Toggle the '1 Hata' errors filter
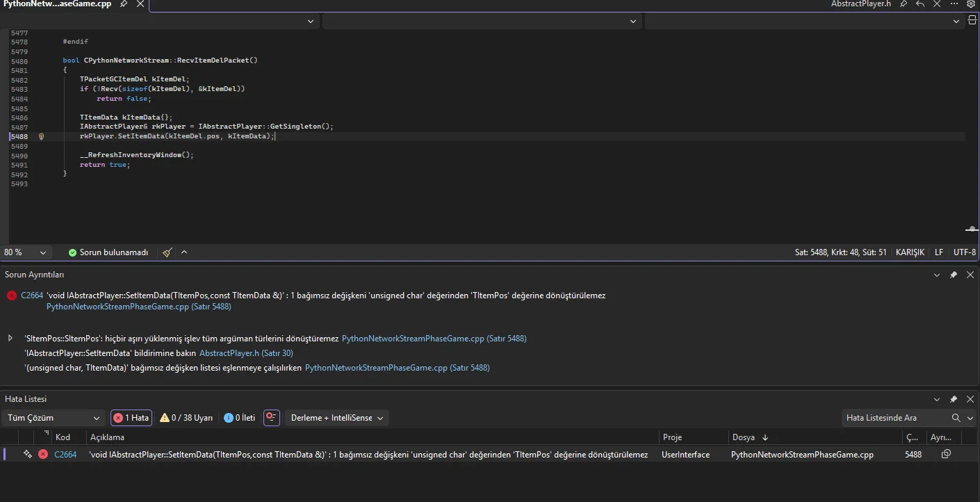The width and height of the screenshot is (980, 502). (x=131, y=418)
